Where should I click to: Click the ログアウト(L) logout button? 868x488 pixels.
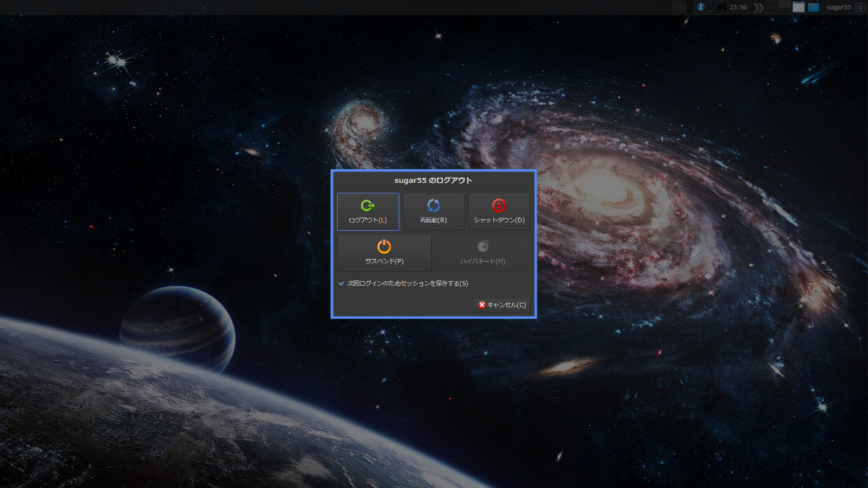(367, 211)
